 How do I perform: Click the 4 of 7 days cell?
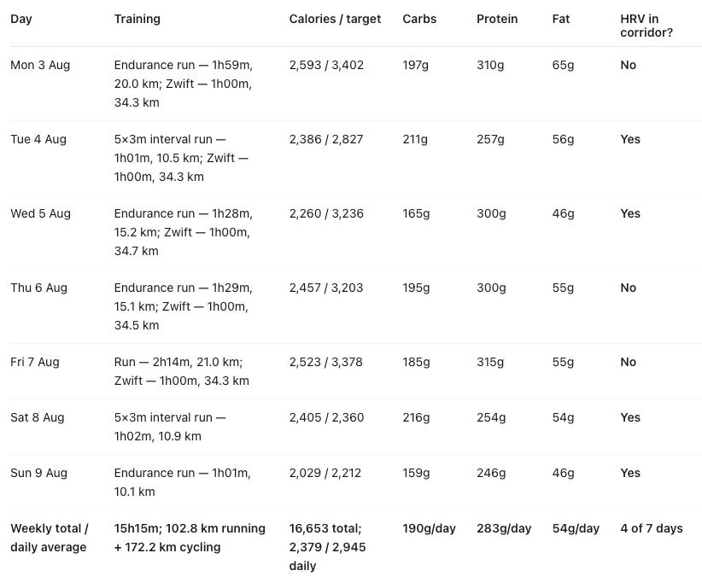[652, 529]
